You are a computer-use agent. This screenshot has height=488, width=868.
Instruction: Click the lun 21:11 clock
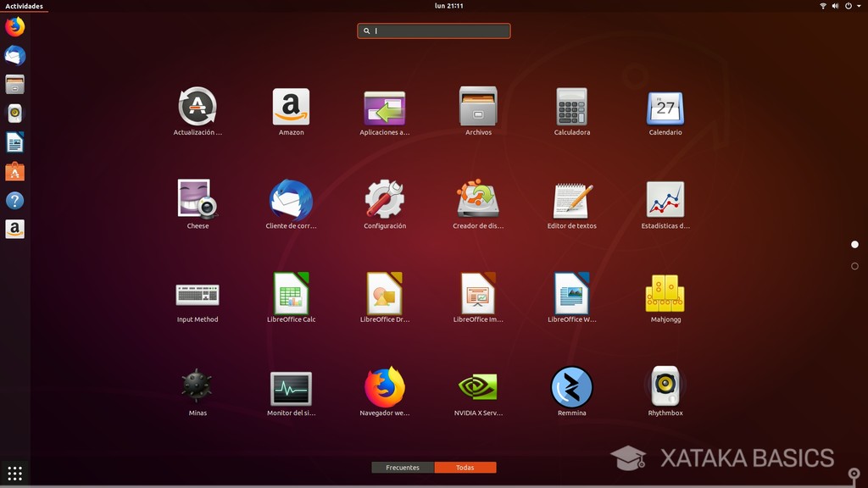(447, 5)
